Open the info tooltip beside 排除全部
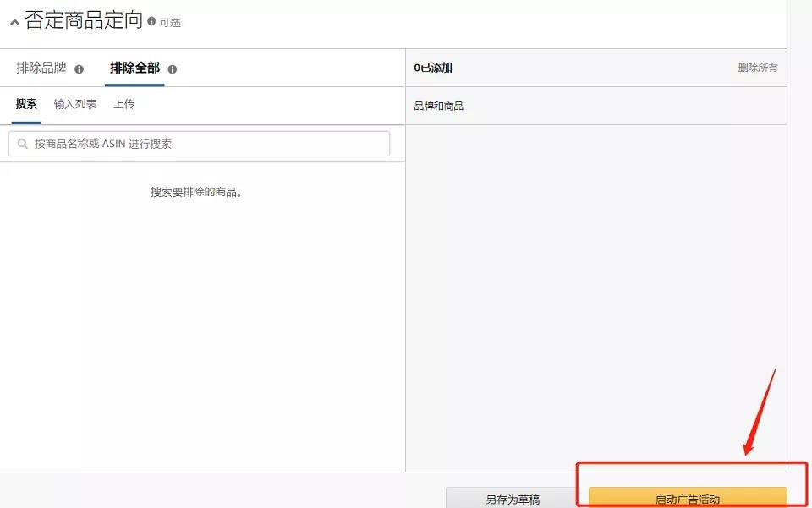The width and height of the screenshot is (812, 508). point(173,69)
